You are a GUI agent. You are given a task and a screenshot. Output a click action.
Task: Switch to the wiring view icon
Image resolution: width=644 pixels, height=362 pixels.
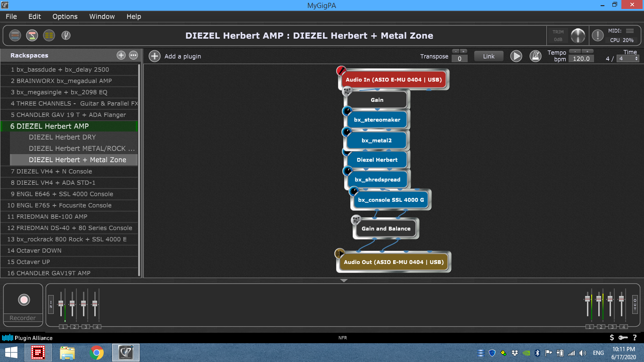[x=32, y=35]
